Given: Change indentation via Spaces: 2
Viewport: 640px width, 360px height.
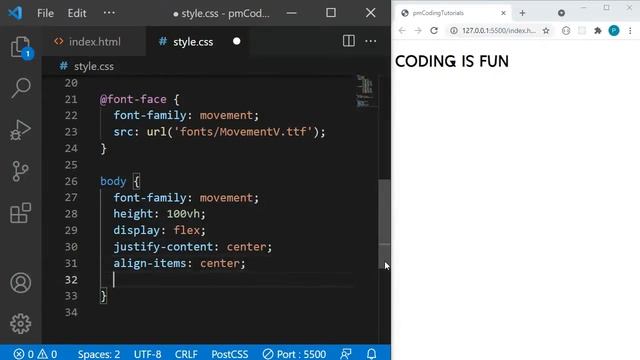Looking at the screenshot, I should (99, 354).
